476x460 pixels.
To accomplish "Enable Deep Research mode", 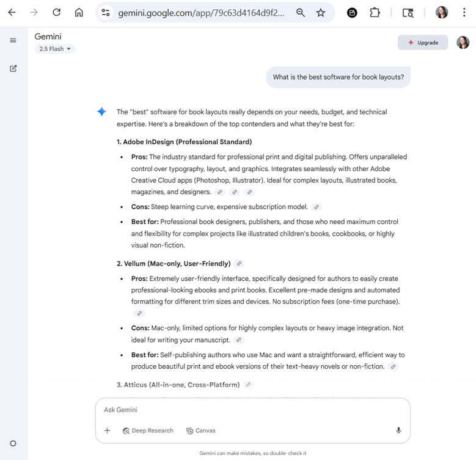I will click(148, 431).
